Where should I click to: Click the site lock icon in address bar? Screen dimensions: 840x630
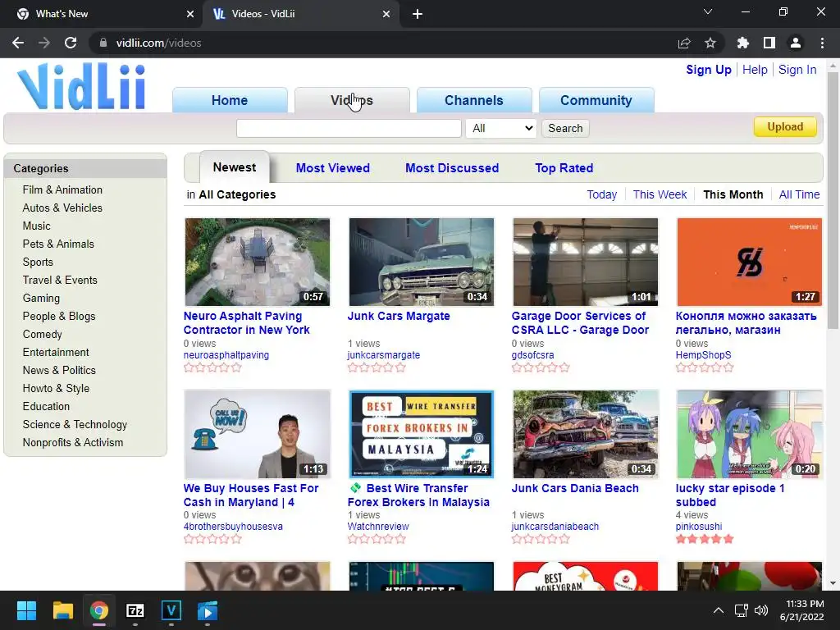(x=103, y=43)
